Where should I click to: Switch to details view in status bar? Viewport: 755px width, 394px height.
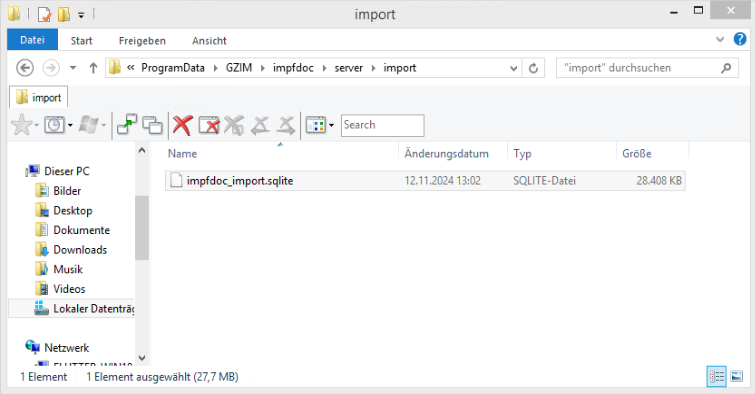716,376
